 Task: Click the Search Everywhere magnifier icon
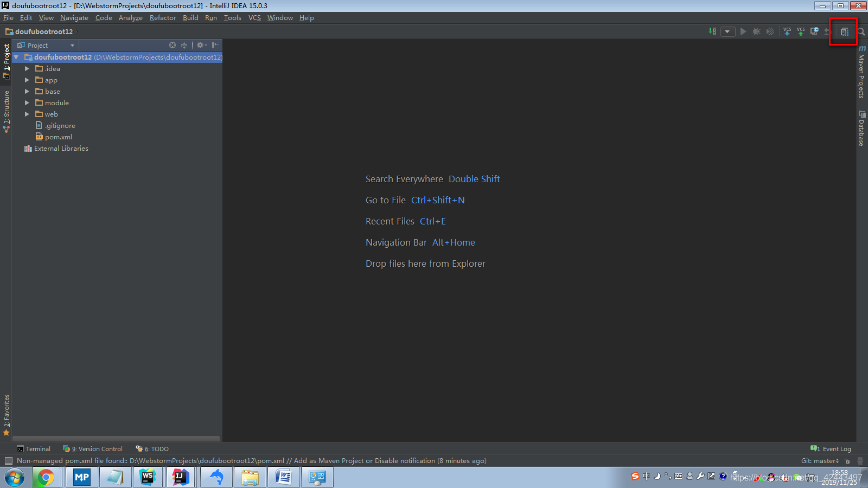[x=861, y=31]
